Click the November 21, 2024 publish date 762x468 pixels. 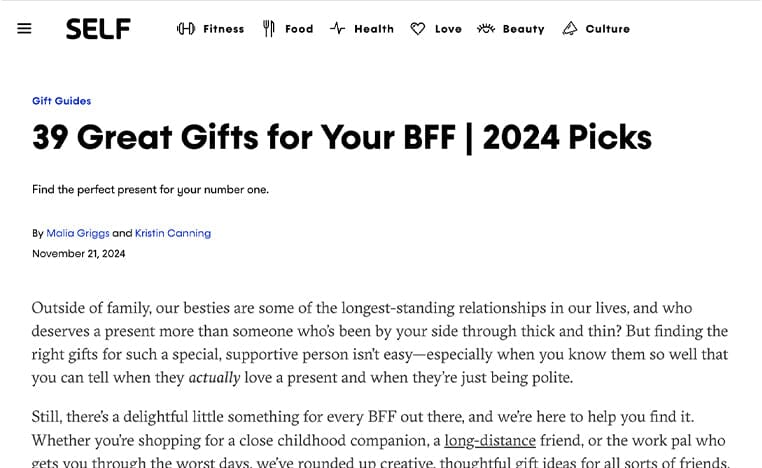tap(79, 254)
